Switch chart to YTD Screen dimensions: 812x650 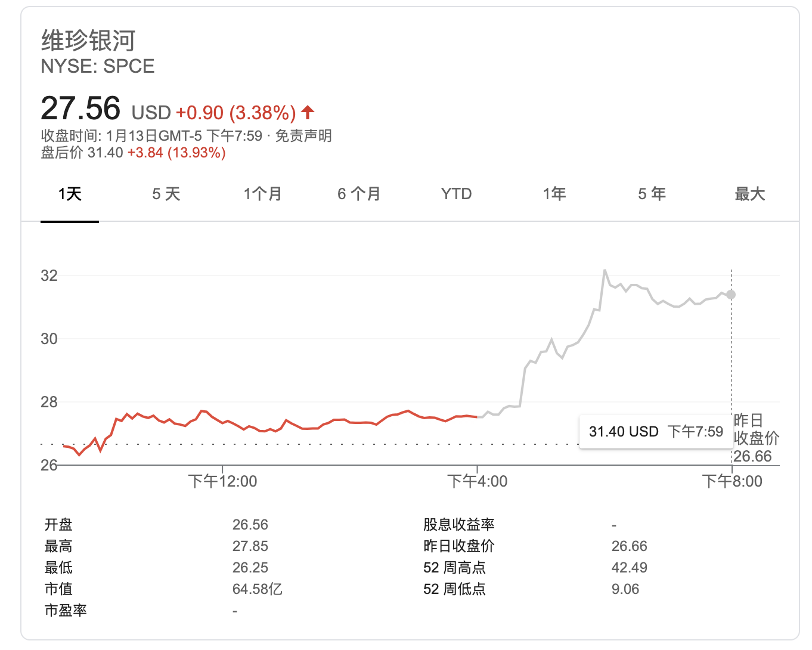click(x=456, y=194)
